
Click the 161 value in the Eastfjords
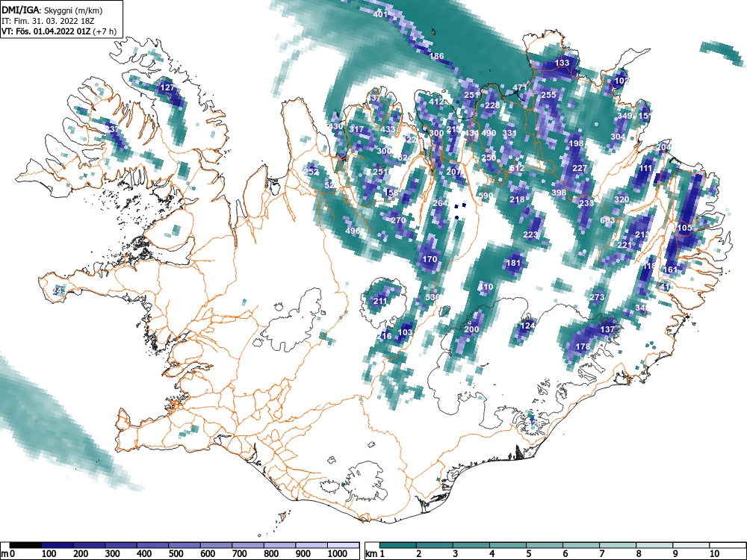(x=670, y=270)
